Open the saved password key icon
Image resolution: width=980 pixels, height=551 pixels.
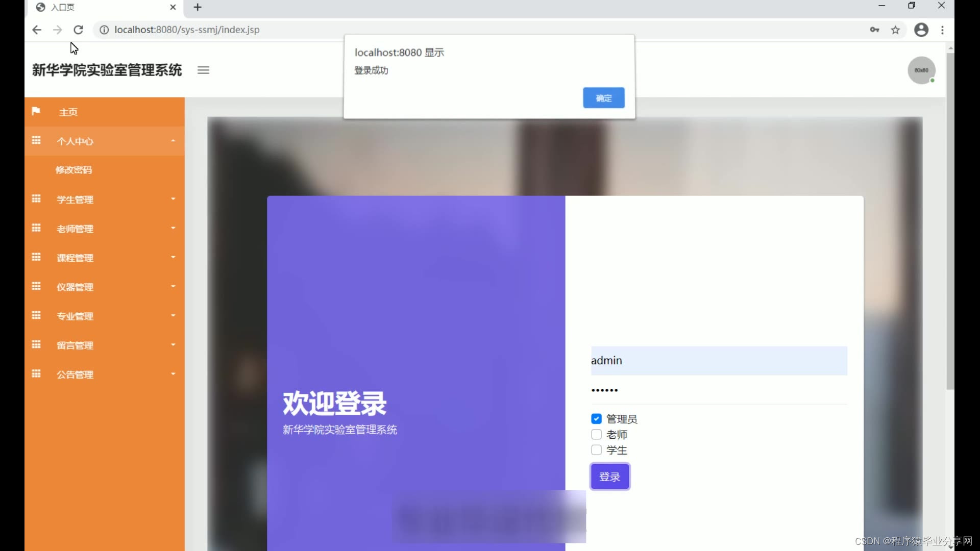click(874, 30)
